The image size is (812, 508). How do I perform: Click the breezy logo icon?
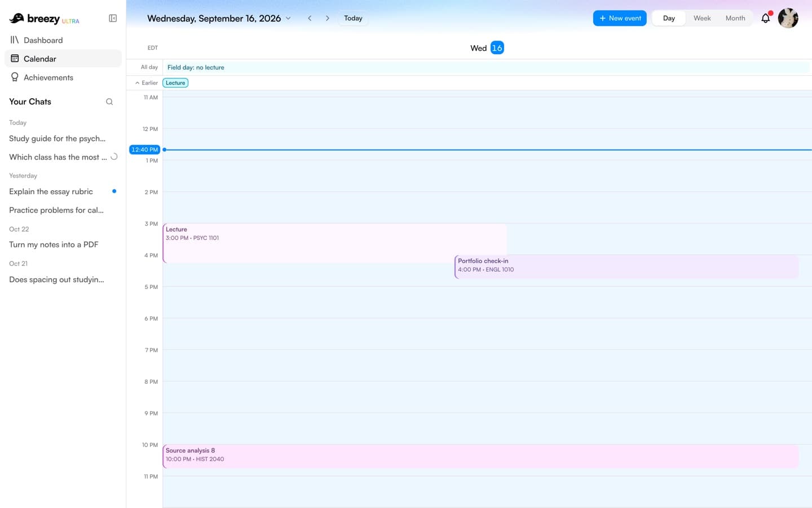point(16,18)
